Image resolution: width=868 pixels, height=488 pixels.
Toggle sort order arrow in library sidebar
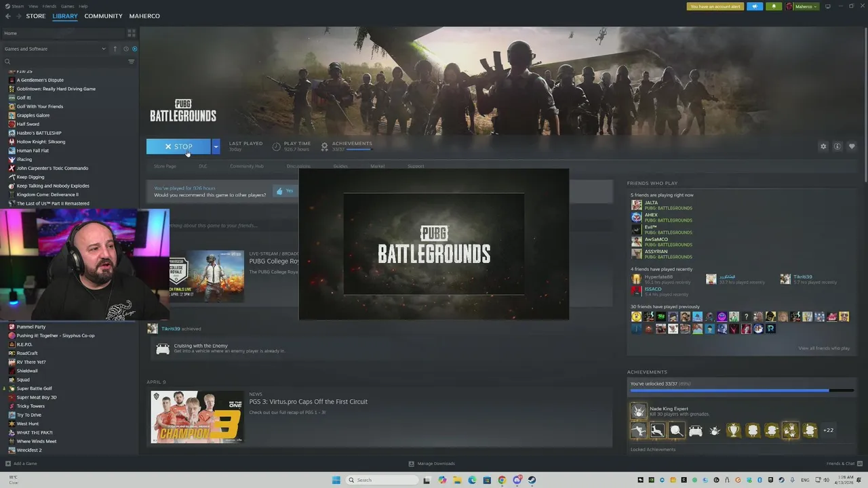(x=115, y=49)
